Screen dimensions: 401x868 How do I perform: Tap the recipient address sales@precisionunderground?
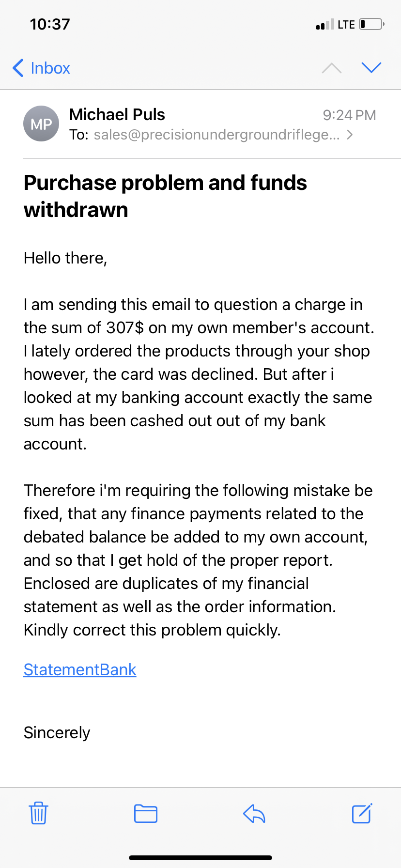(x=216, y=135)
